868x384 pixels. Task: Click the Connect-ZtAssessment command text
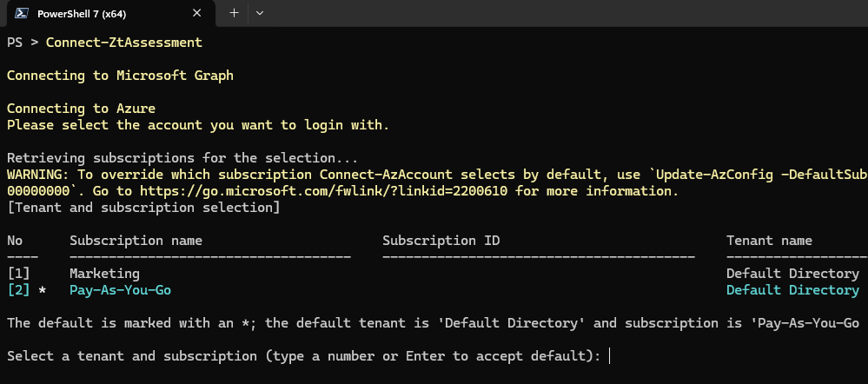coord(123,42)
